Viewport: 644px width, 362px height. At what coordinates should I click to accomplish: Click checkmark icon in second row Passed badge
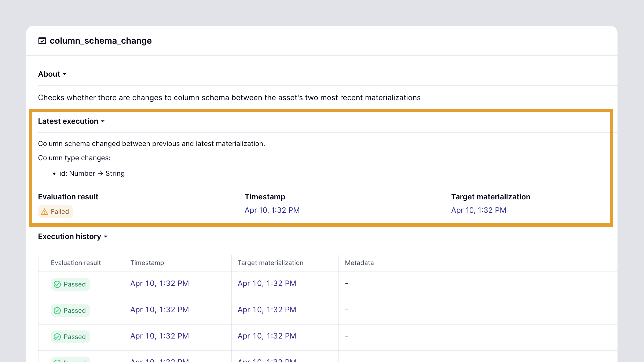tap(57, 311)
